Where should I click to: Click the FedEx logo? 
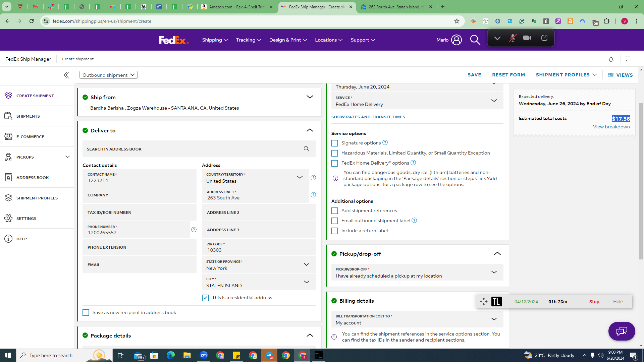click(x=174, y=40)
